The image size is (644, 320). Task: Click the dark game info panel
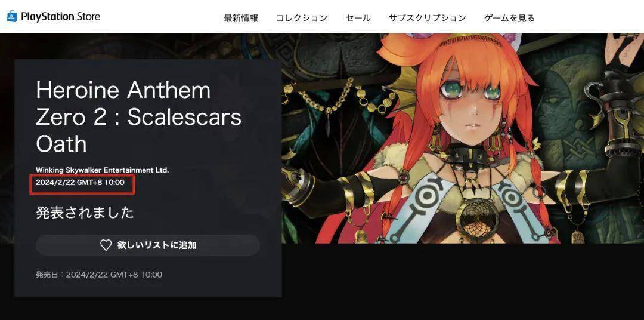148,178
